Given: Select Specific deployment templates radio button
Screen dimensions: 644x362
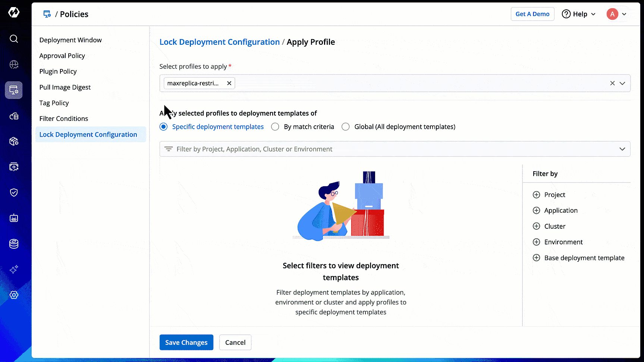Looking at the screenshot, I should coord(163,127).
